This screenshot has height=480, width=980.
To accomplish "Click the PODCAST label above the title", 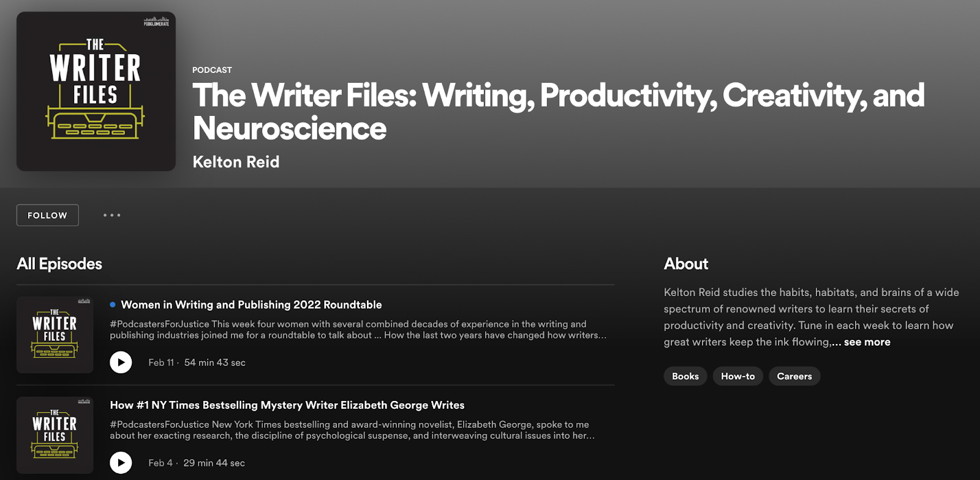I will [x=212, y=70].
